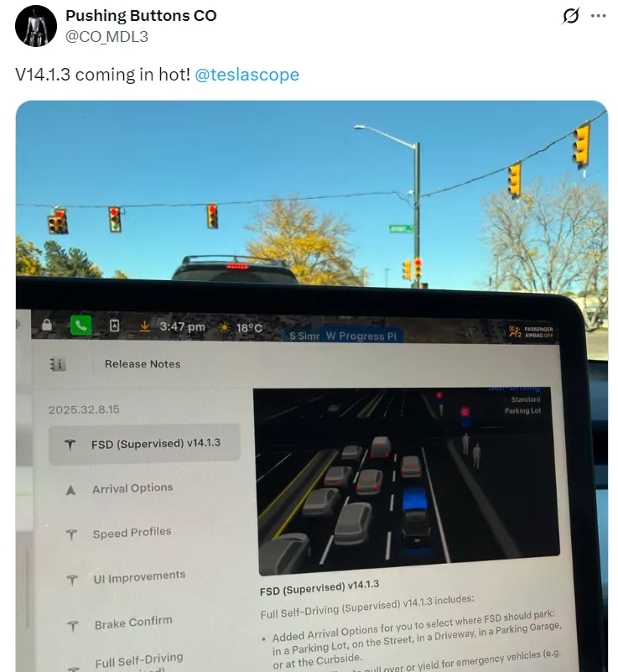Tap the passenger airbag off indicator
The width and height of the screenshot is (618, 672).
click(531, 331)
